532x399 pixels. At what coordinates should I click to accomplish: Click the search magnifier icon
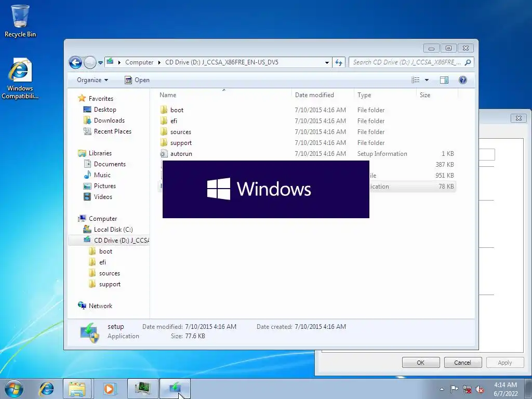click(x=468, y=62)
